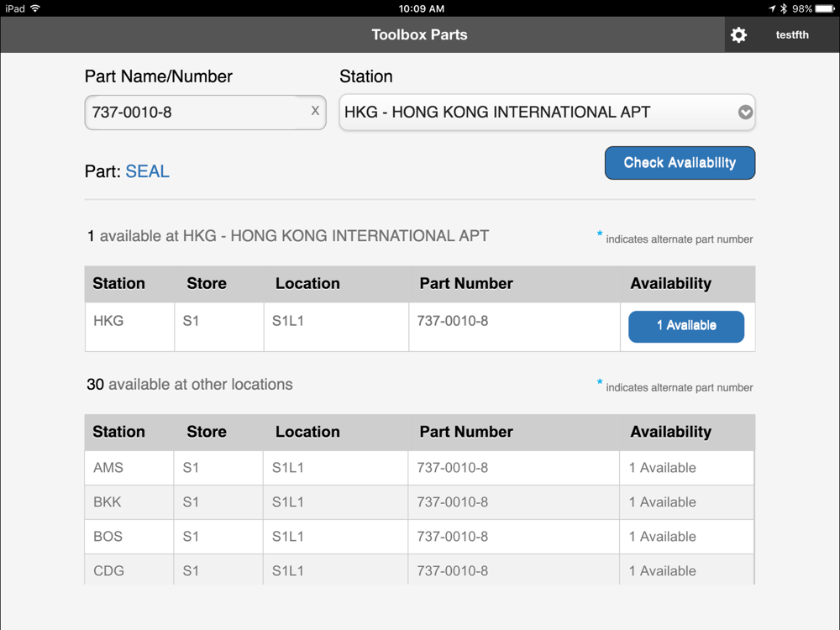Click S1L1 location in BKK row
This screenshot has height=630, width=840.
[287, 502]
